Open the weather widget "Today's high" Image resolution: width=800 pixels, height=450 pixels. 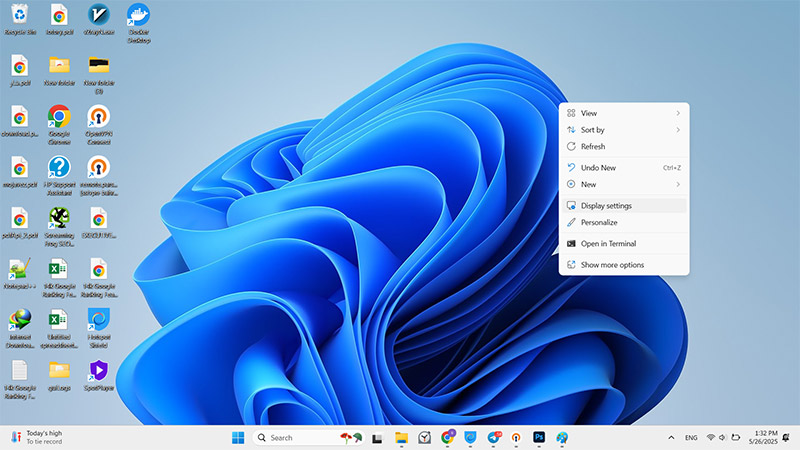[37, 437]
